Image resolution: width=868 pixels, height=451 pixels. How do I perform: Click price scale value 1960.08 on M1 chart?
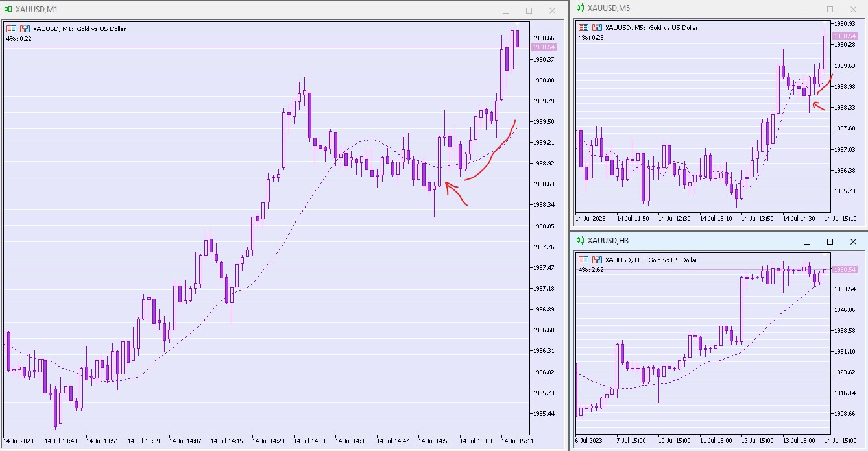[x=544, y=80]
